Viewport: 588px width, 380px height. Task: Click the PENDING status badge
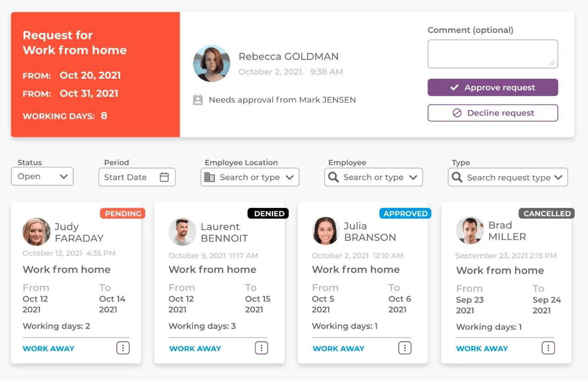123,213
